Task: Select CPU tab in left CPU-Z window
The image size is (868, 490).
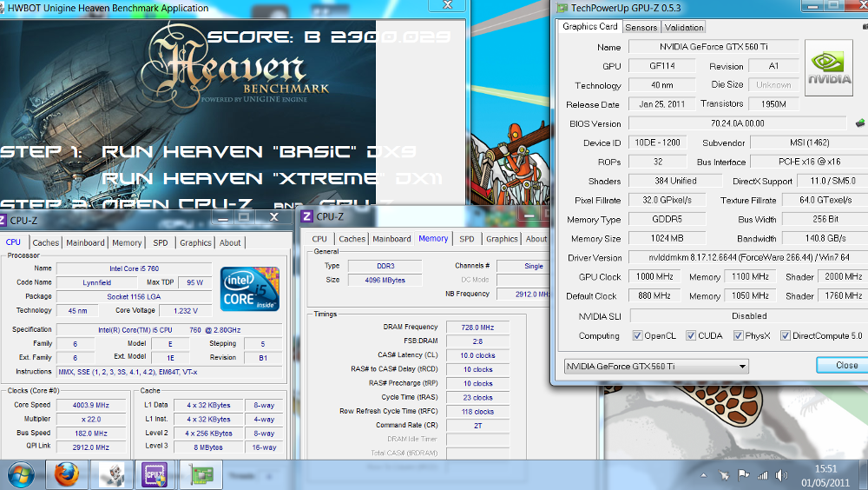Action: pos(13,242)
